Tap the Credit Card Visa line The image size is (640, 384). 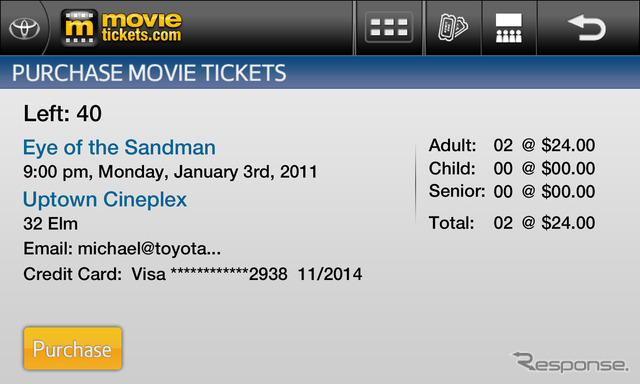[193, 274]
